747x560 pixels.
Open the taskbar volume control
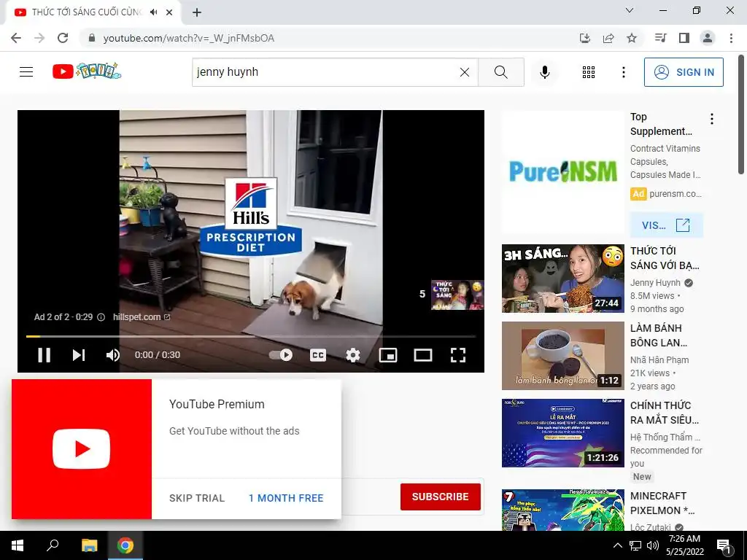[x=653, y=545]
